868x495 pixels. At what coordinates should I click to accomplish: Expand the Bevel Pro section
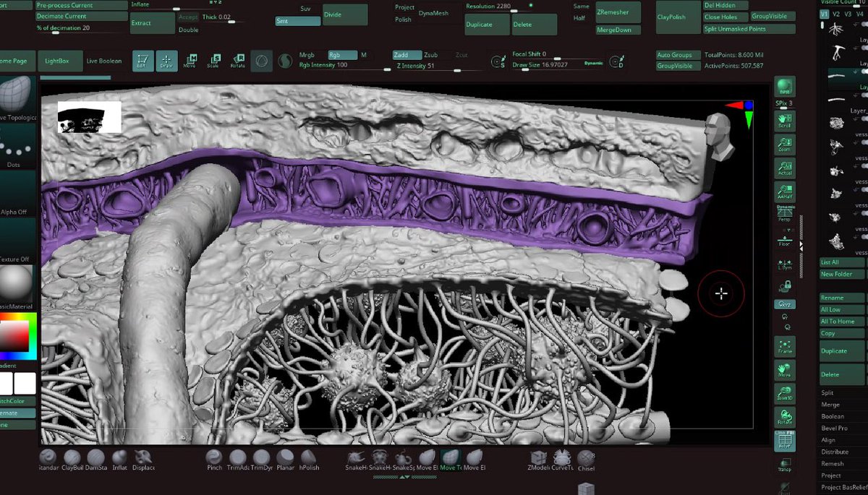(834, 429)
